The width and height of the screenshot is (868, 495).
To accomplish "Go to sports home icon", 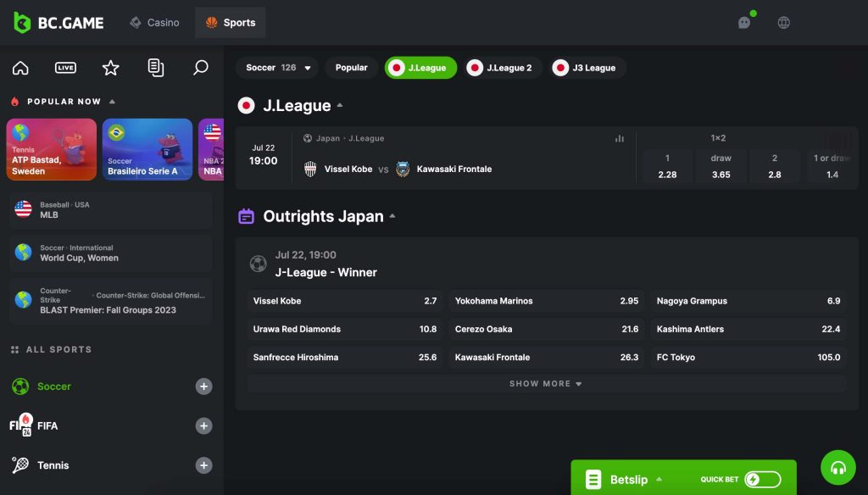I will tap(20, 68).
